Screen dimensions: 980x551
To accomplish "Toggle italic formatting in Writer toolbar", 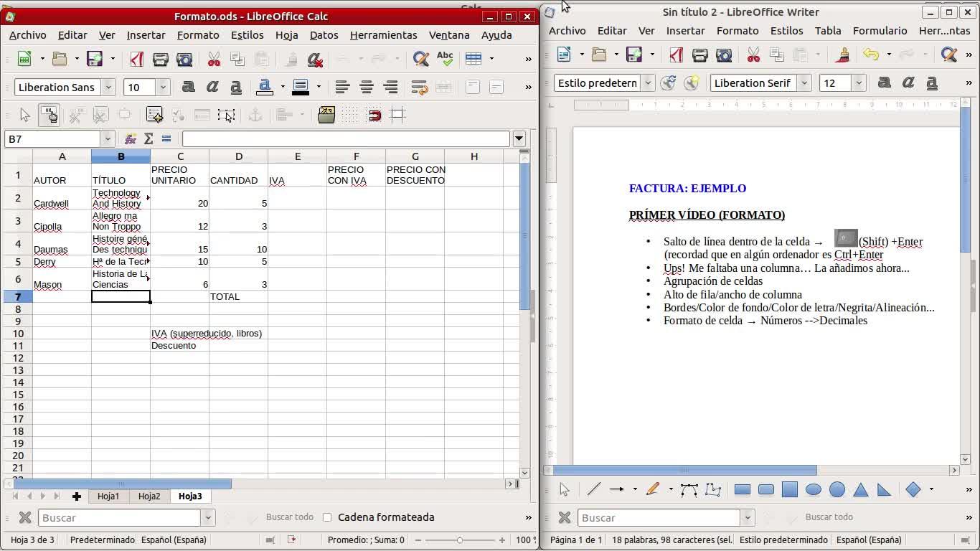I will [x=908, y=83].
